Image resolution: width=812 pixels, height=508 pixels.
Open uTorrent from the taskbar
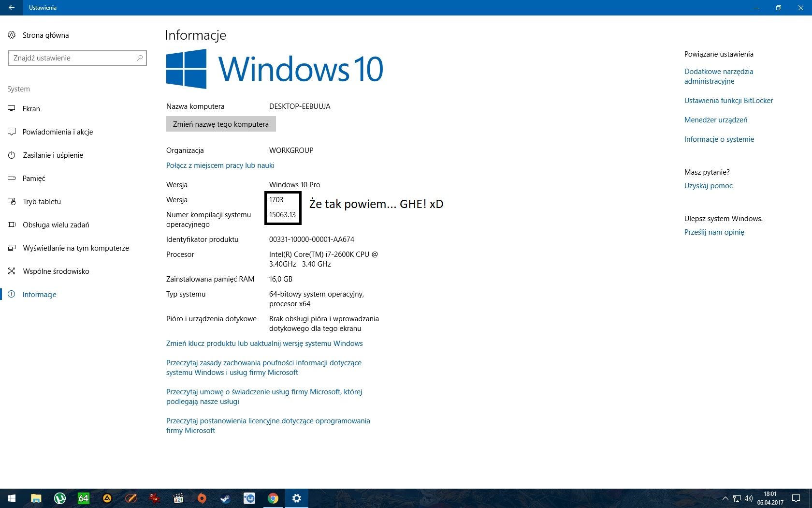(59, 498)
